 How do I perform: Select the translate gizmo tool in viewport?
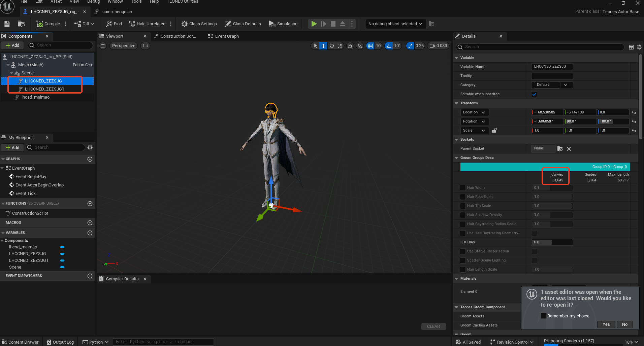pos(323,46)
